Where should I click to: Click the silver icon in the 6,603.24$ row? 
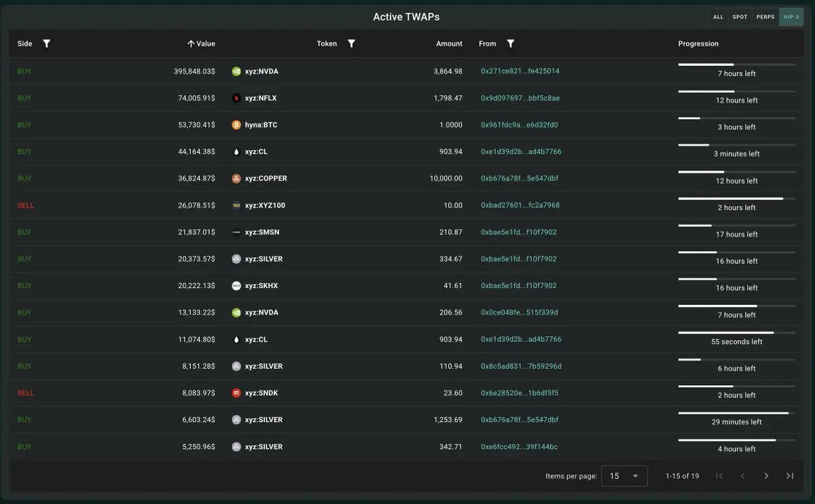[x=236, y=420]
